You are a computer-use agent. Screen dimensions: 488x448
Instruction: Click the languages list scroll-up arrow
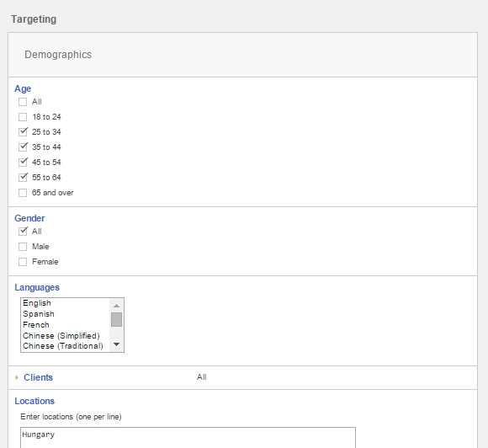[116, 306]
